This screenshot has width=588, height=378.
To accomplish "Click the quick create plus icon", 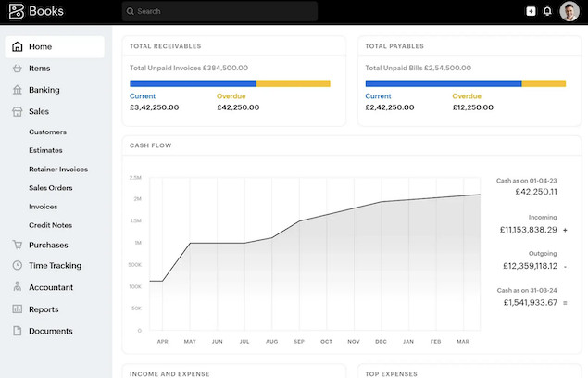I will point(531,11).
